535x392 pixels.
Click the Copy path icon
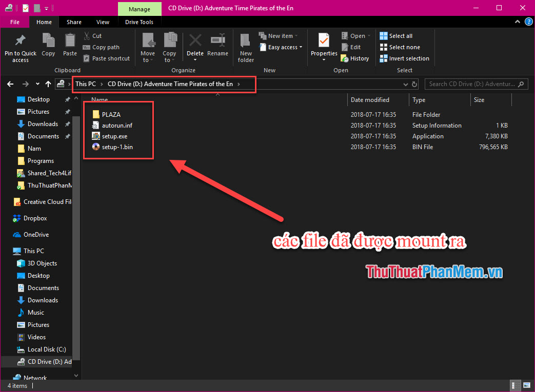(x=101, y=47)
